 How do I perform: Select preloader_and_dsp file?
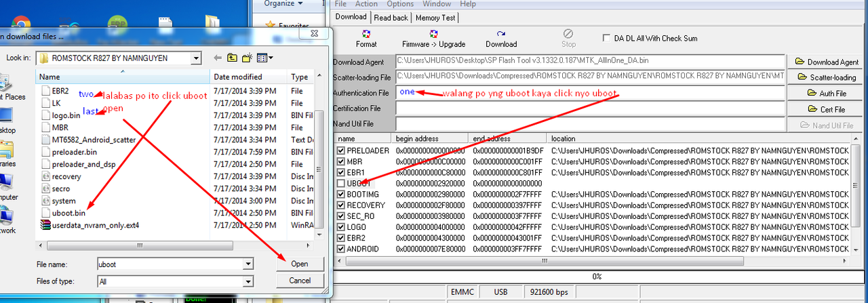[78, 163]
